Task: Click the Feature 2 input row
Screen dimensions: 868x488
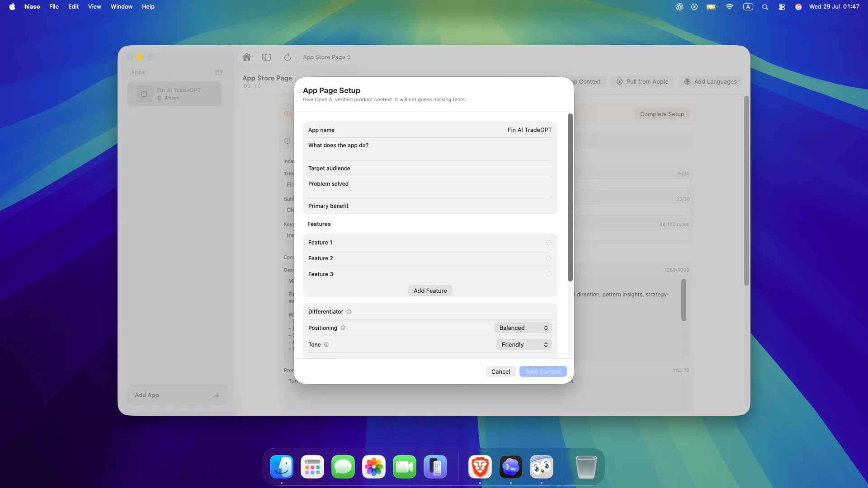Action: tap(430, 258)
